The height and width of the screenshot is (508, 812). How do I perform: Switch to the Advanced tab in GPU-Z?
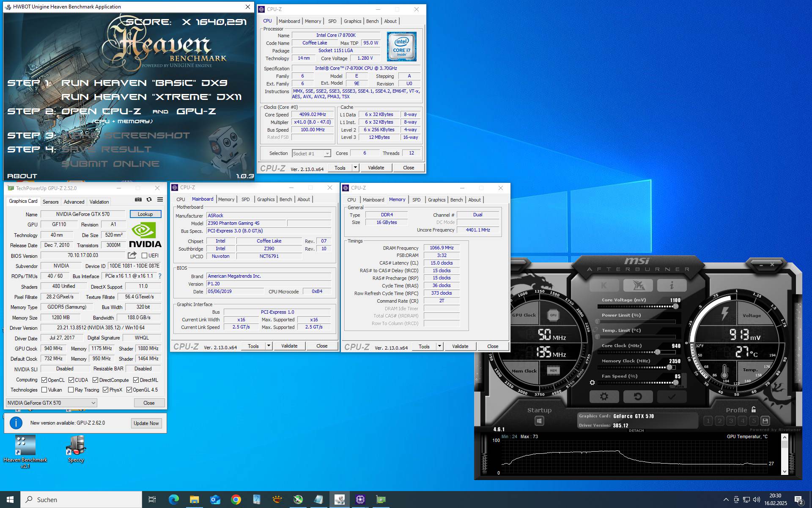pos(74,202)
